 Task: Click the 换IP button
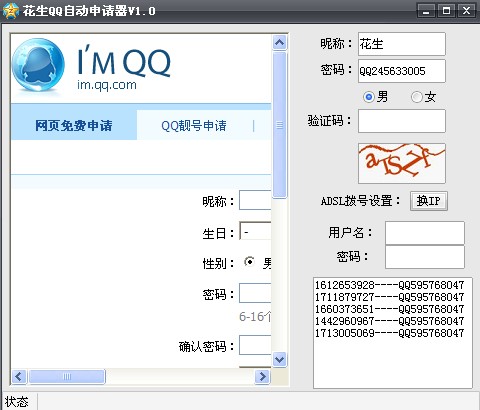[429, 201]
